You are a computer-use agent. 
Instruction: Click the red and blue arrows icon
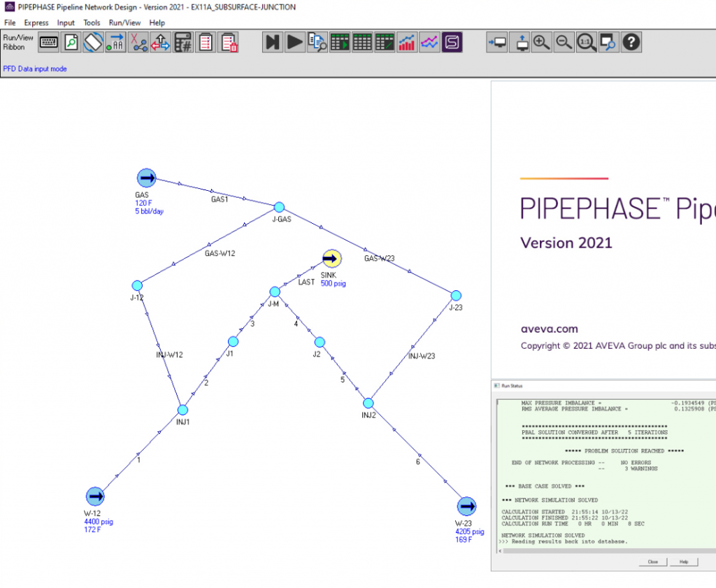(160, 43)
